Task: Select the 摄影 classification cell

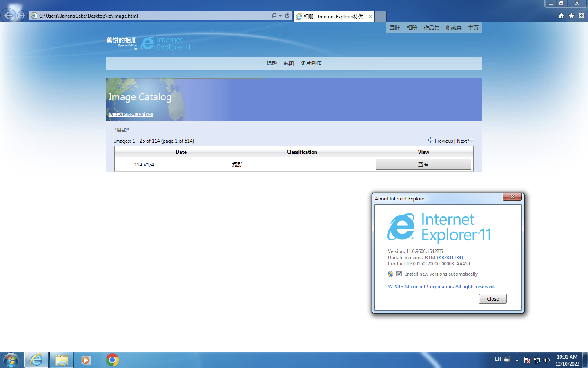Action: (x=237, y=165)
